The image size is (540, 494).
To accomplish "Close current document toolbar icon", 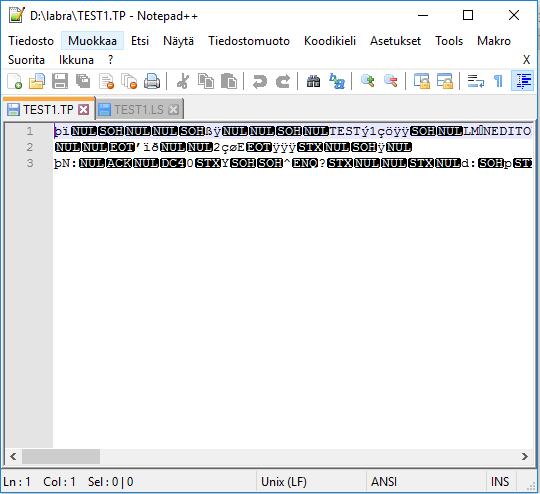I will (106, 81).
